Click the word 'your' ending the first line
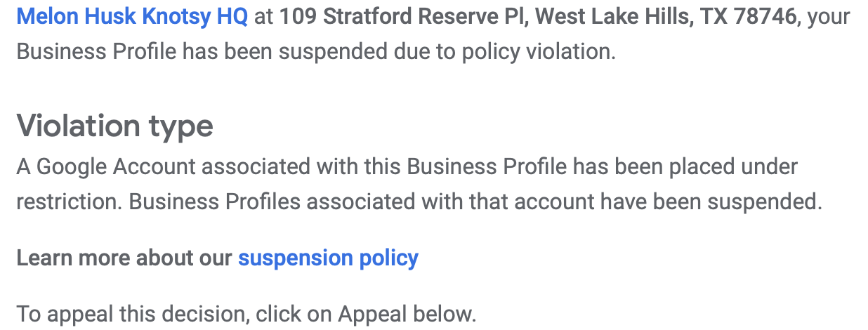 click(x=829, y=16)
